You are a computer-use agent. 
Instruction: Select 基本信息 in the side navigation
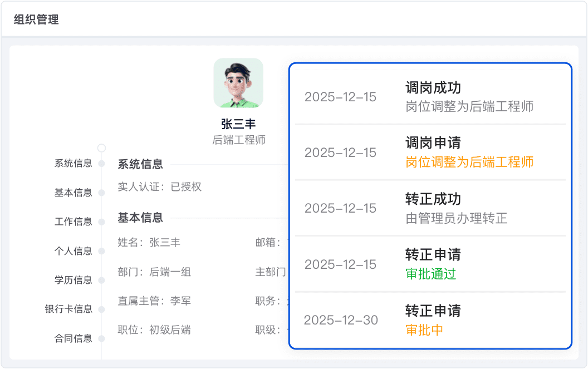[x=73, y=193]
